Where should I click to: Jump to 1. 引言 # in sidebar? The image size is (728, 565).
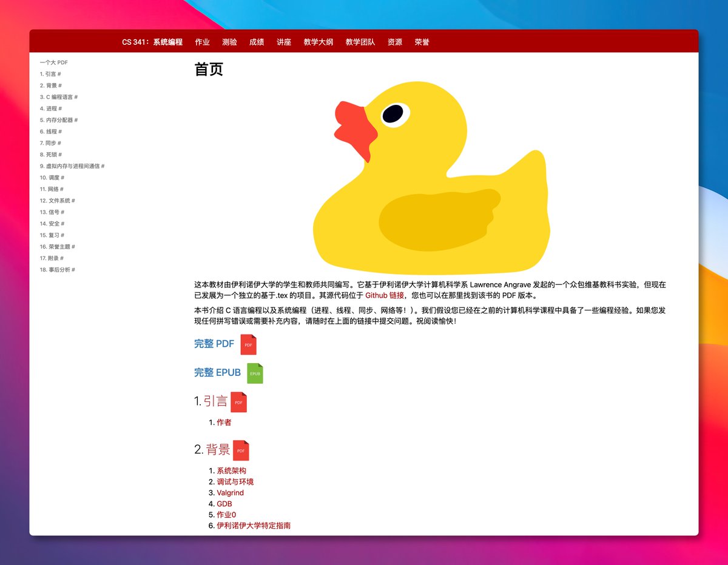coord(50,74)
